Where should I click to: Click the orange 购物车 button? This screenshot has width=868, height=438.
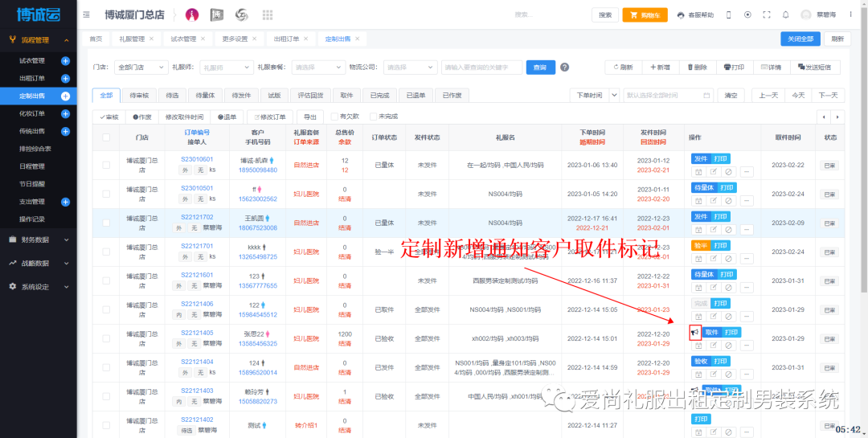click(x=645, y=15)
